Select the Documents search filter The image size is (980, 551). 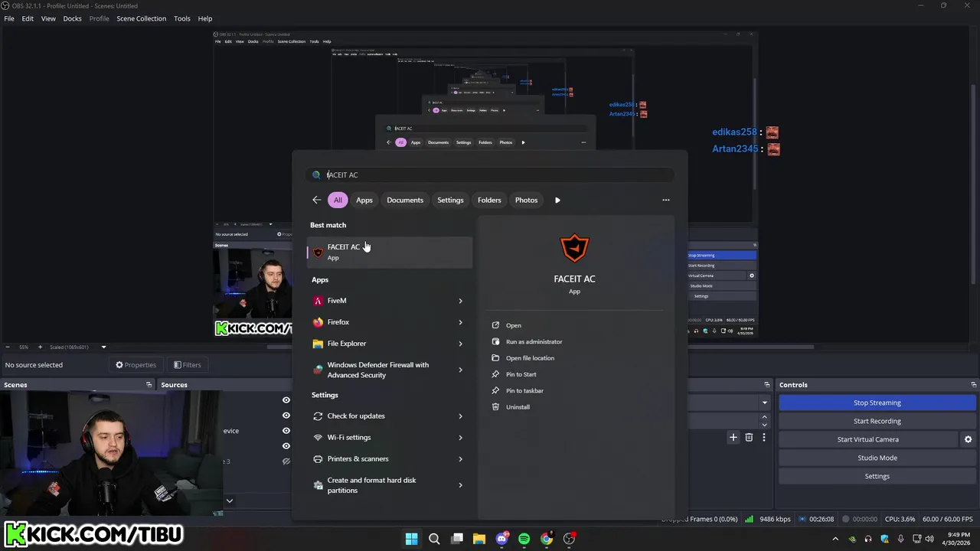[405, 200]
